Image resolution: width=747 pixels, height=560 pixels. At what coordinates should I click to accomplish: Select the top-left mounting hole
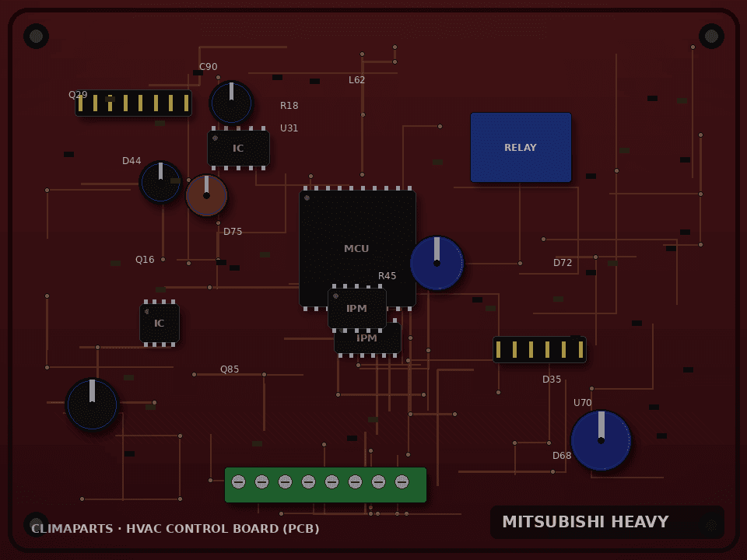point(37,37)
